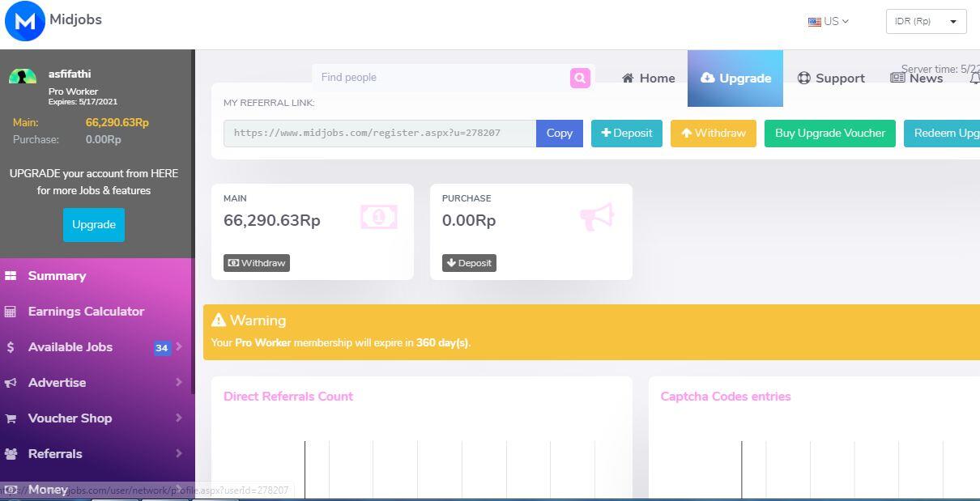Click the teal Deposit button

tap(627, 134)
